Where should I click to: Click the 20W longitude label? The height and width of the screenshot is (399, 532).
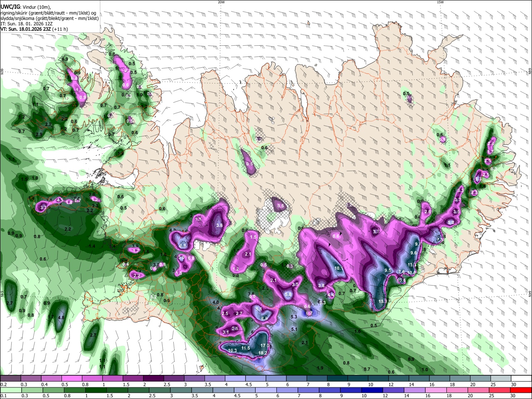(221, 2)
